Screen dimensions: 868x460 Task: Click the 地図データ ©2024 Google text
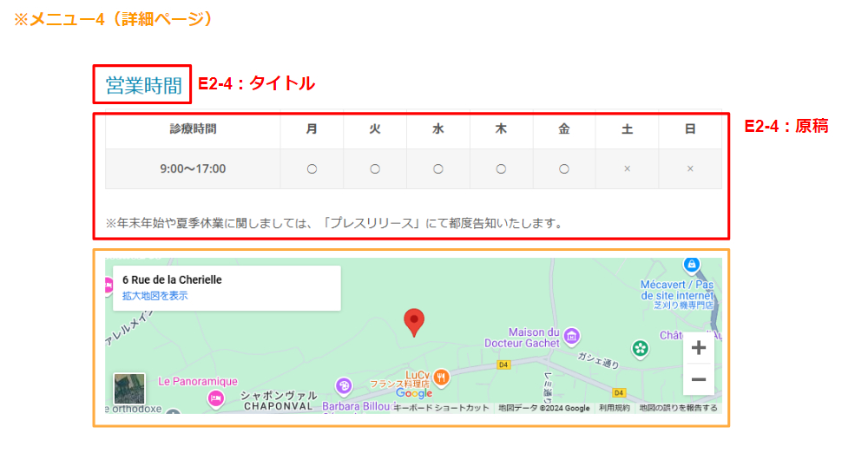click(x=543, y=408)
